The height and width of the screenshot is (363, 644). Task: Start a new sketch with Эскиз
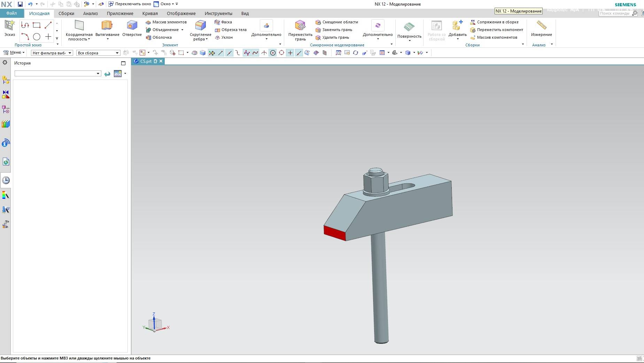(x=9, y=28)
